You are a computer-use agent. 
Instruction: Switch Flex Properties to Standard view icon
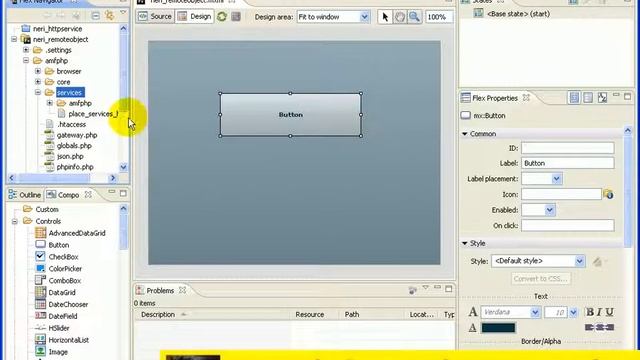pos(574,98)
